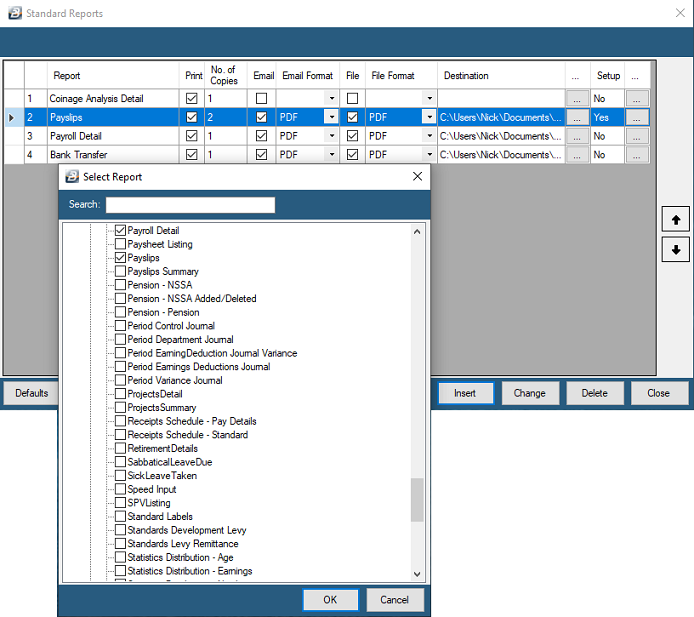Move selected report down with arrow button
Screen dimensions: 694x617
[x=675, y=250]
